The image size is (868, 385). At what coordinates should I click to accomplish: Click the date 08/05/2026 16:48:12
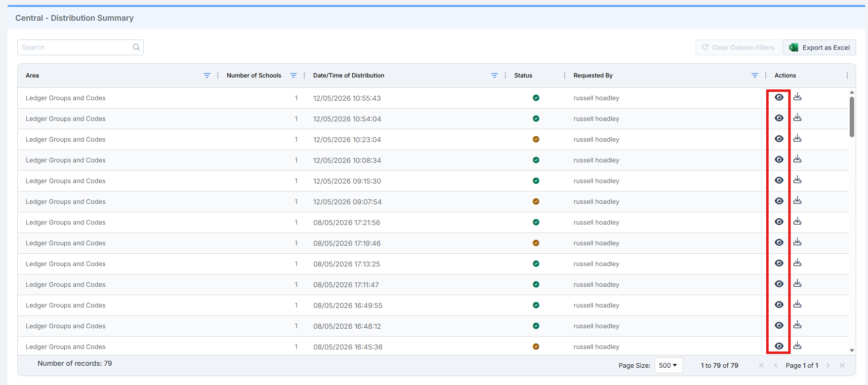coord(347,326)
